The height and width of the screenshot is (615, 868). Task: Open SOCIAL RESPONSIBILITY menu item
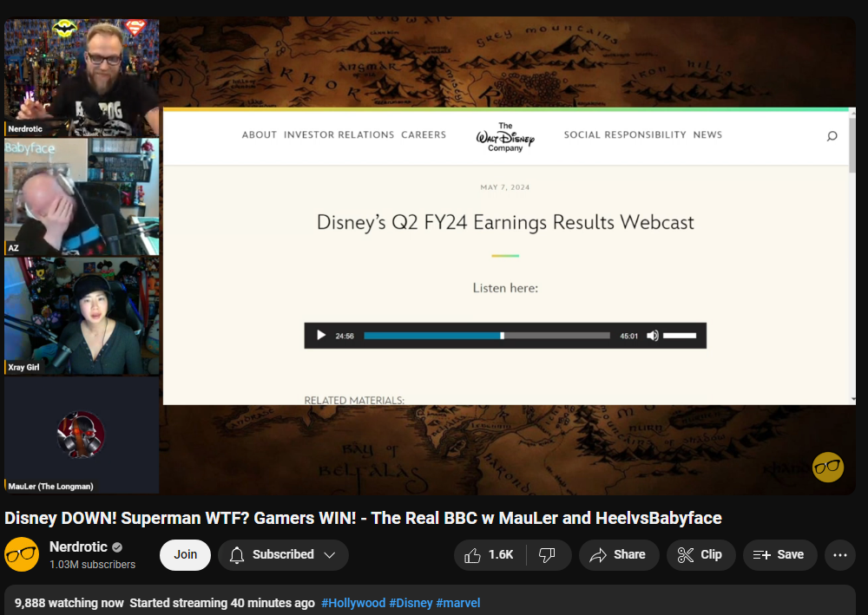pos(625,135)
